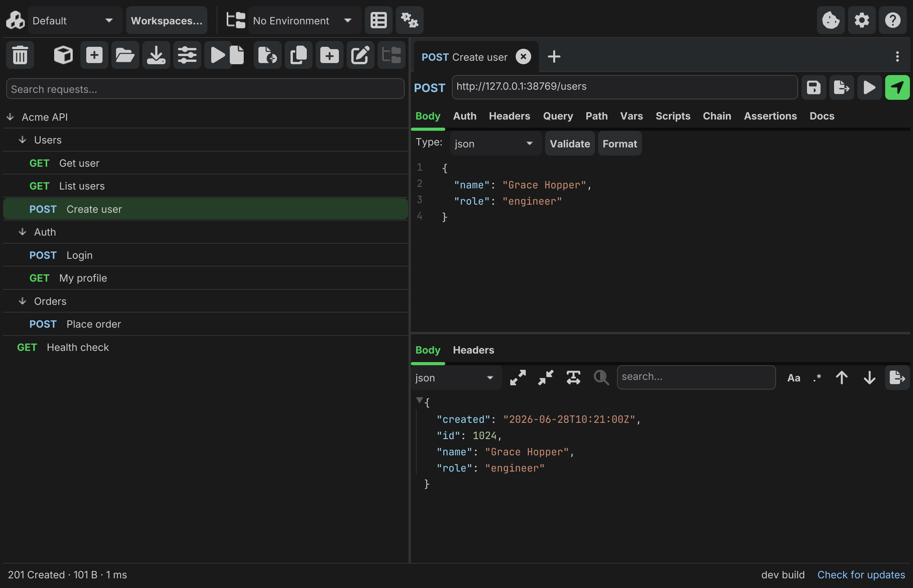The height and width of the screenshot is (588, 913).
Task: Switch to request Headers tab
Action: point(509,116)
